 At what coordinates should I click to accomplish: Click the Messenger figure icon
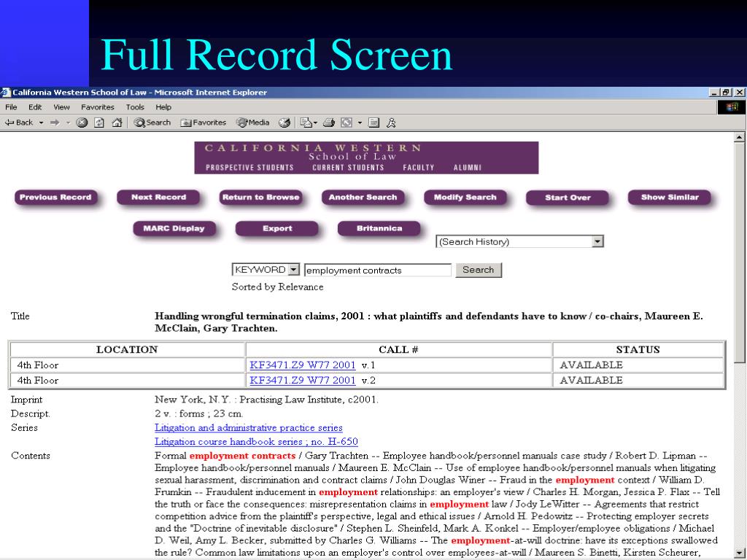point(391,122)
